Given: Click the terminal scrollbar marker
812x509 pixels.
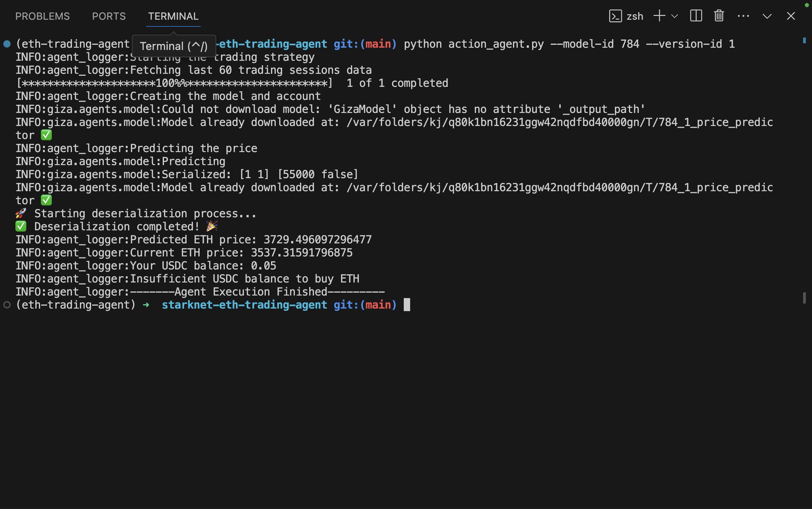Looking at the screenshot, I should click(804, 298).
